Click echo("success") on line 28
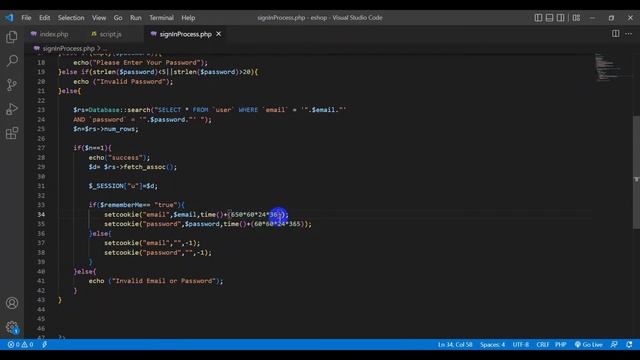 pos(119,157)
